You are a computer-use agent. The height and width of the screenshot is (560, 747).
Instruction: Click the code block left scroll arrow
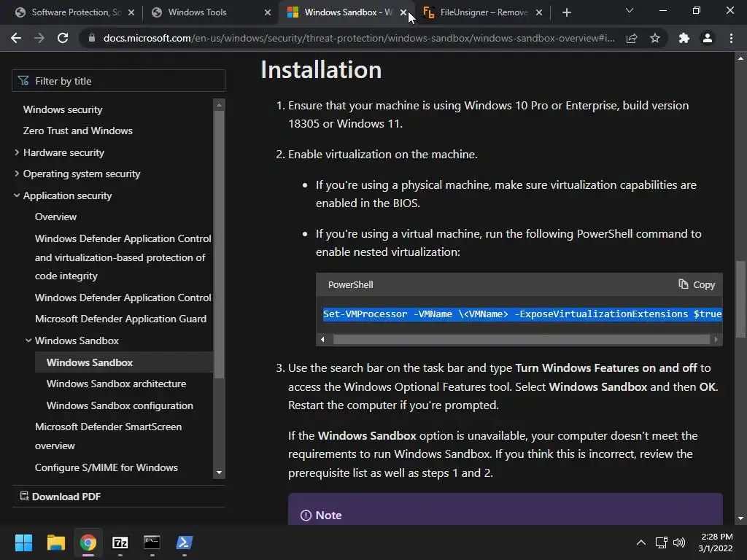pyautogui.click(x=323, y=340)
